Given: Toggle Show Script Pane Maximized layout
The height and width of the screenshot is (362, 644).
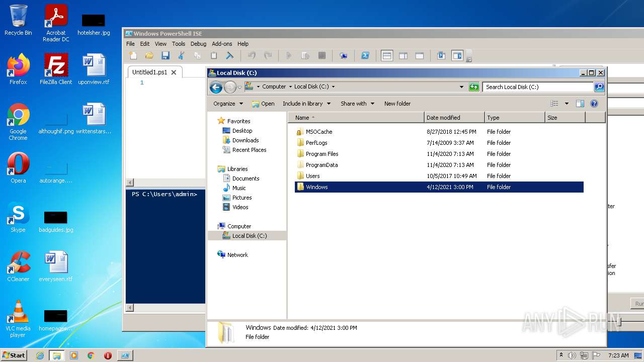Looking at the screenshot, I should 419,56.
